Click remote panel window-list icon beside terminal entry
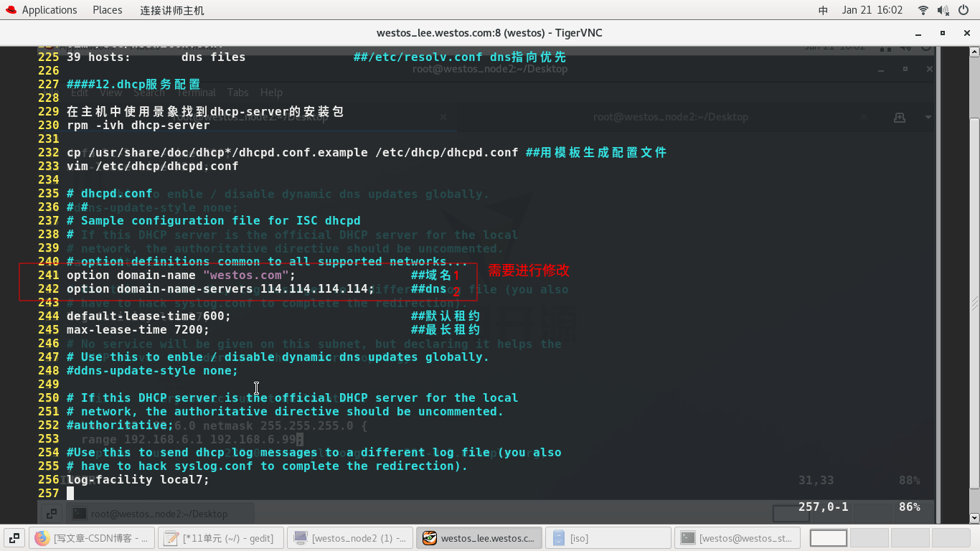Image resolution: width=980 pixels, height=551 pixels. pos(52,514)
